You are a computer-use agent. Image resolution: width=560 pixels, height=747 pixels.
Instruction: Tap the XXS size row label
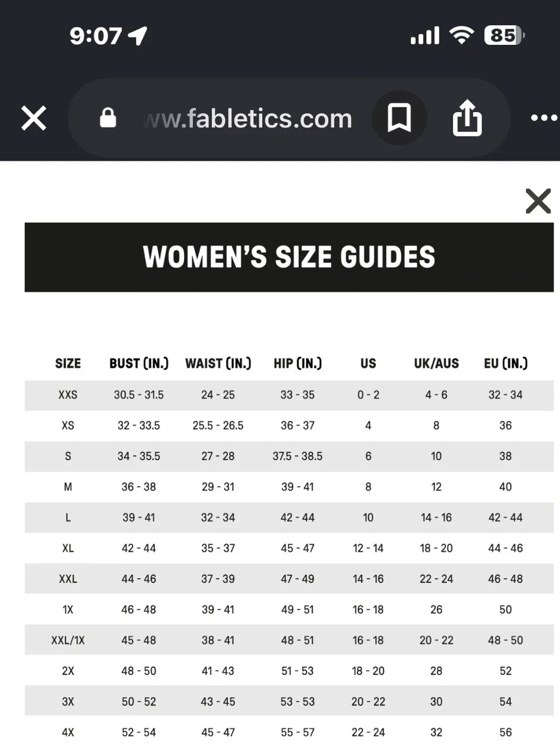coord(68,395)
